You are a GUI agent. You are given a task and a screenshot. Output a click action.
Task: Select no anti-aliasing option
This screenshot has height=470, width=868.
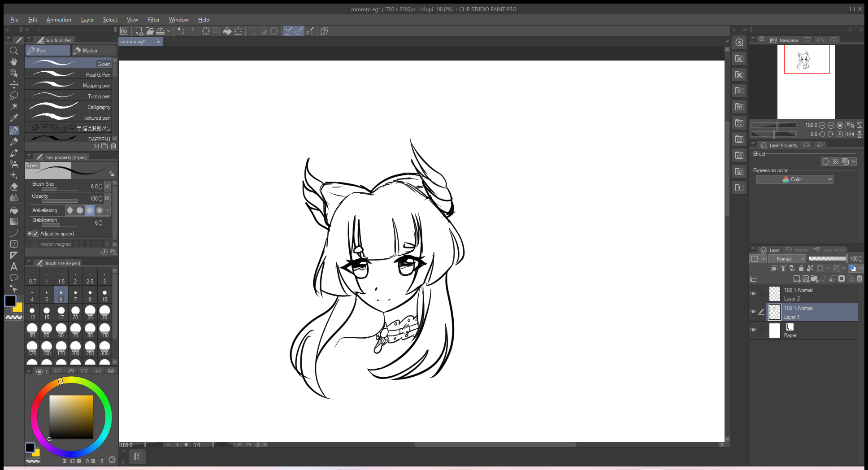pyautogui.click(x=70, y=210)
